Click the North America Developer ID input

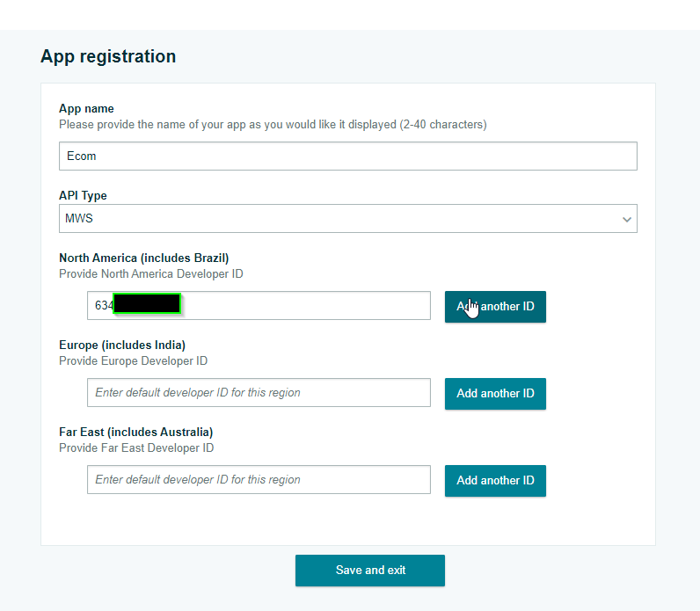(x=299, y=306)
